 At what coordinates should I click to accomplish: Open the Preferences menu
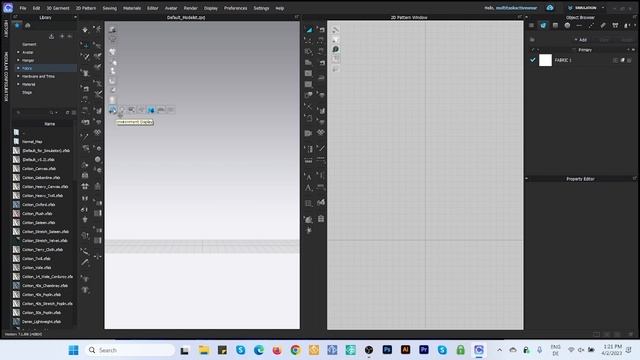(236, 8)
